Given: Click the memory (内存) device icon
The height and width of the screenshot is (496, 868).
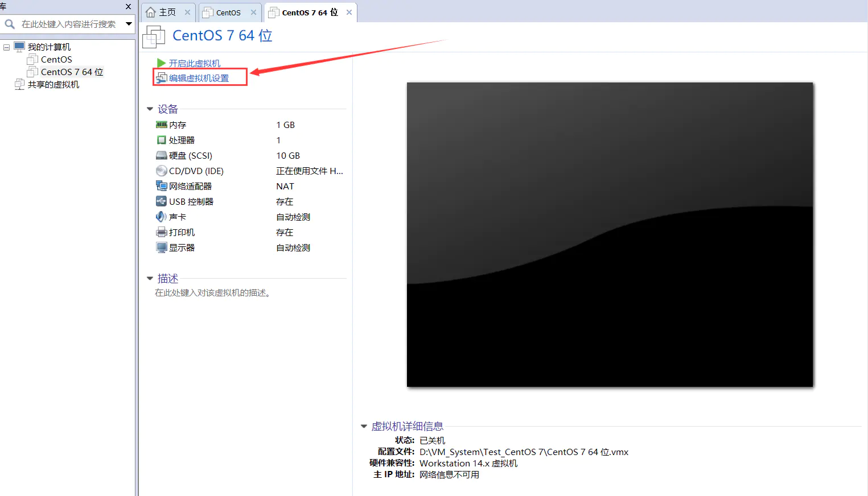Looking at the screenshot, I should (162, 125).
